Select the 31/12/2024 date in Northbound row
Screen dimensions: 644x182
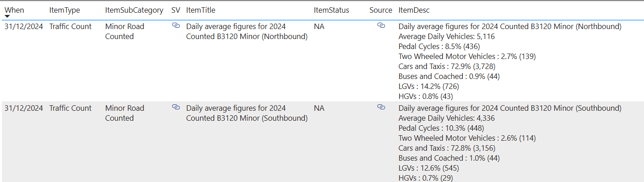tap(24, 26)
